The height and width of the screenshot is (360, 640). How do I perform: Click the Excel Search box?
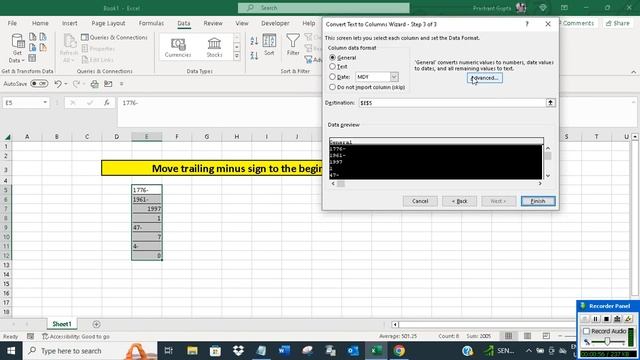(324, 8)
